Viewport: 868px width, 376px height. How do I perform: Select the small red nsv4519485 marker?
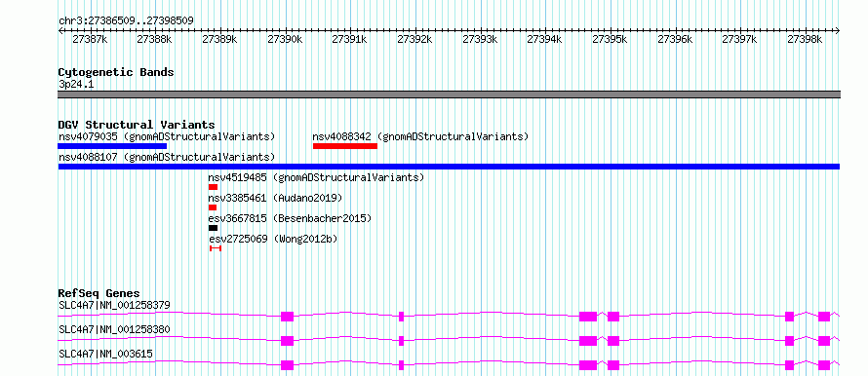[x=214, y=187]
